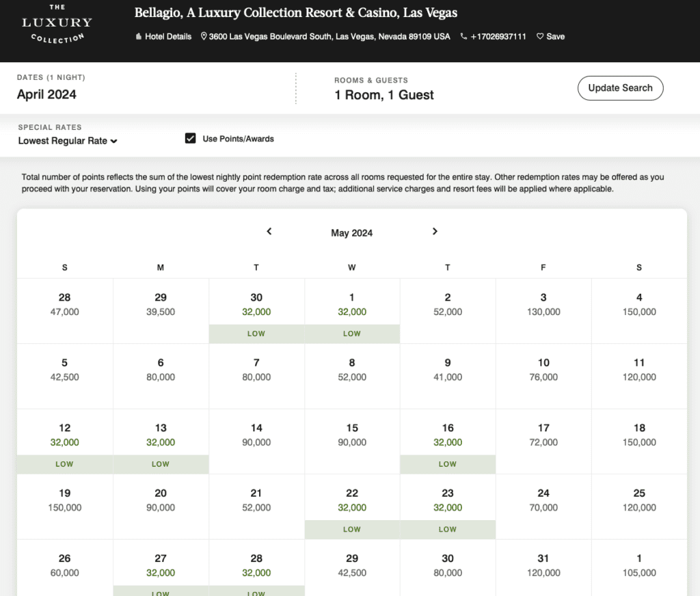
Task: Click the map pin address icon
Action: 204,37
